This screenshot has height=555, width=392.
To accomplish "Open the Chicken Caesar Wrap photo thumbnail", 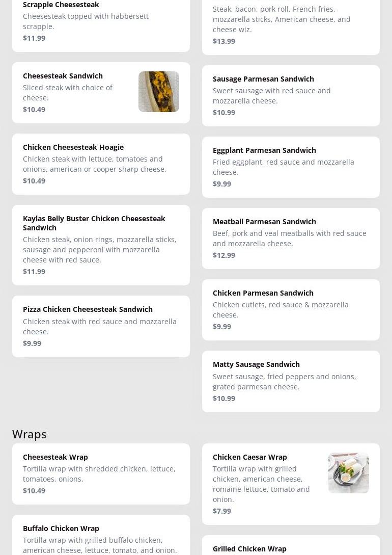I will [348, 473].
